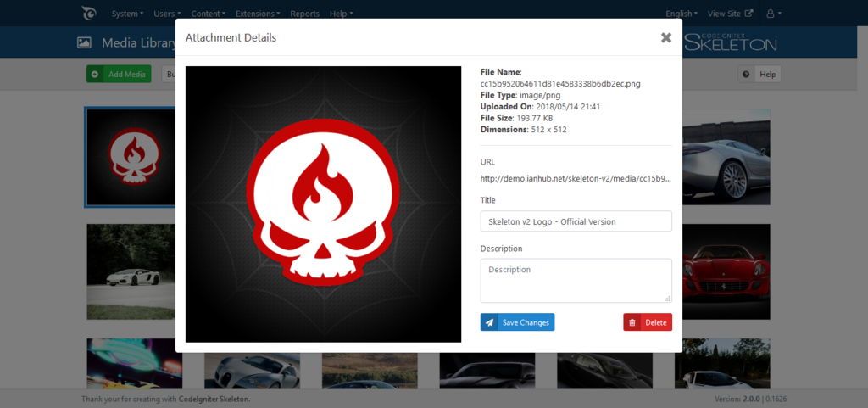Select the media URL text
868x408 pixels.
pyautogui.click(x=576, y=179)
